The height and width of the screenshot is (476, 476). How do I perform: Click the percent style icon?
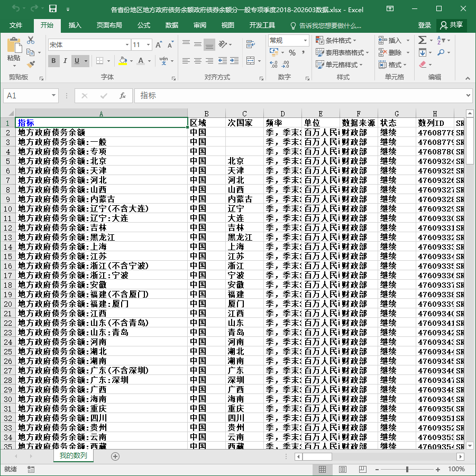292,53
